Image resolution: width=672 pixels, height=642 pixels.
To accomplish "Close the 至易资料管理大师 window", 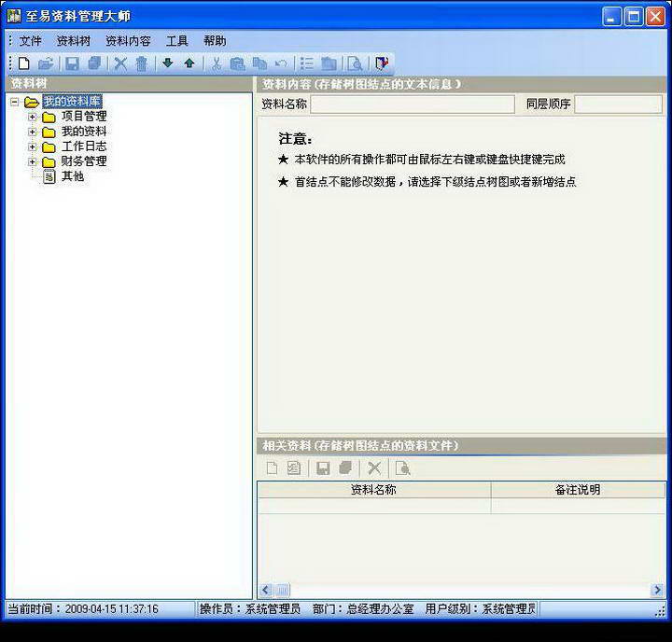I will point(656,17).
